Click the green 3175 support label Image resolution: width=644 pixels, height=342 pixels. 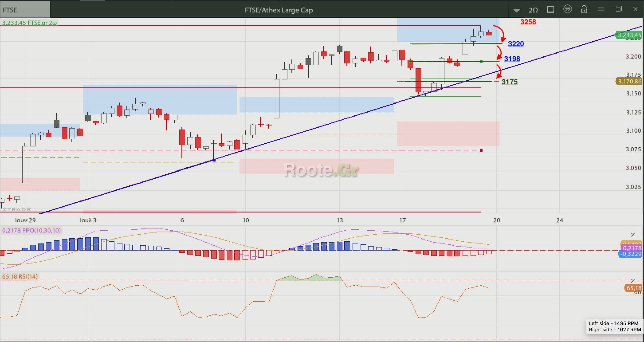[x=509, y=82]
